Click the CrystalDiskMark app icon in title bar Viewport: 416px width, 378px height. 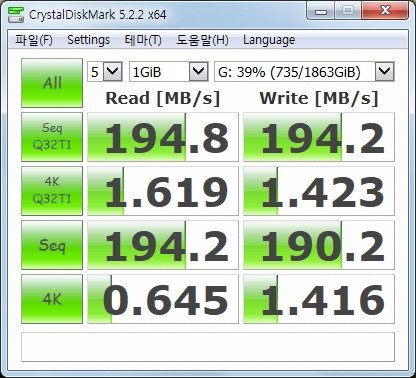click(x=16, y=14)
